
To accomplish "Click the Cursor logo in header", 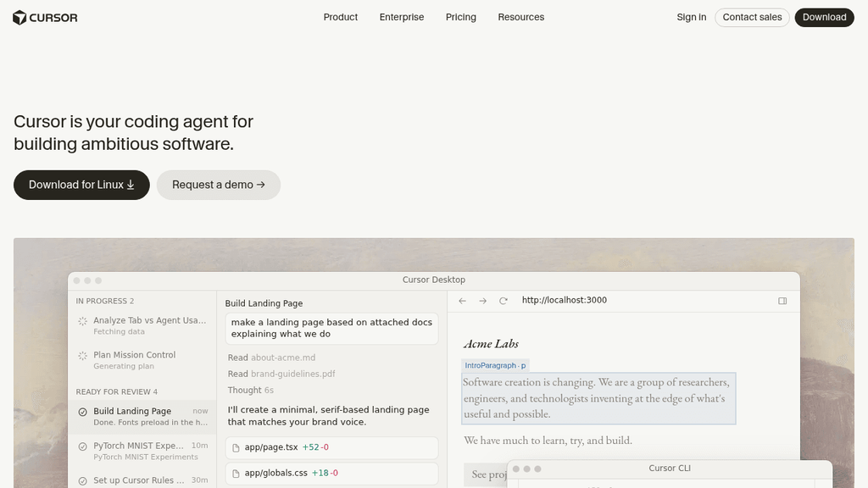I will point(45,18).
